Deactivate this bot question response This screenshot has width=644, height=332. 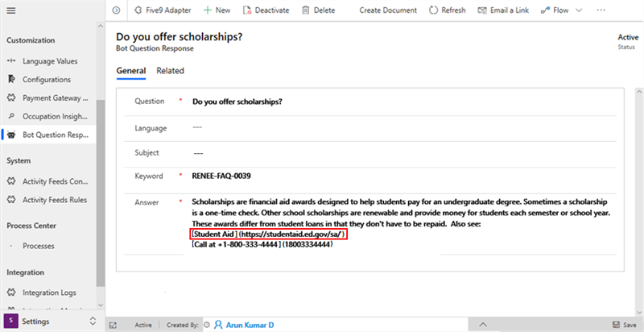point(267,10)
